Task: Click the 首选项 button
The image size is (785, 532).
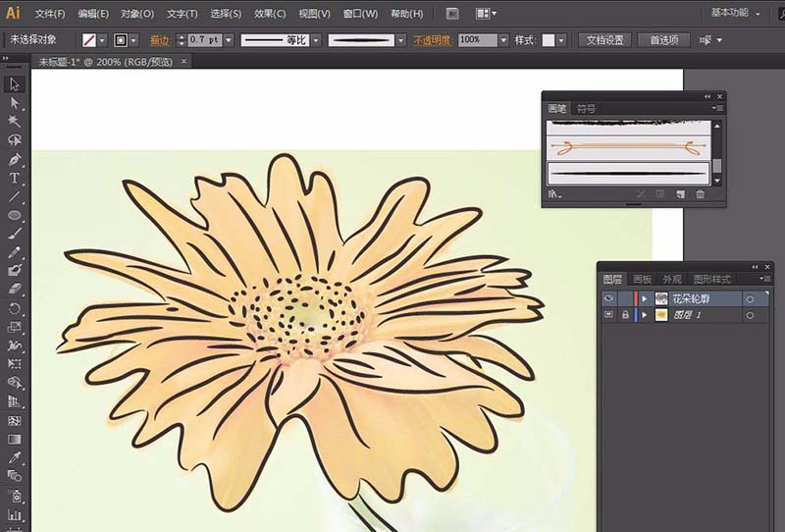Action: click(663, 40)
